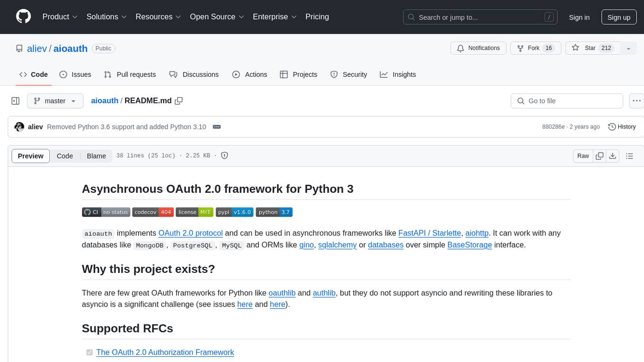644x362 pixels.
Task: Open aliev's commit author avatar
Action: tap(19, 127)
